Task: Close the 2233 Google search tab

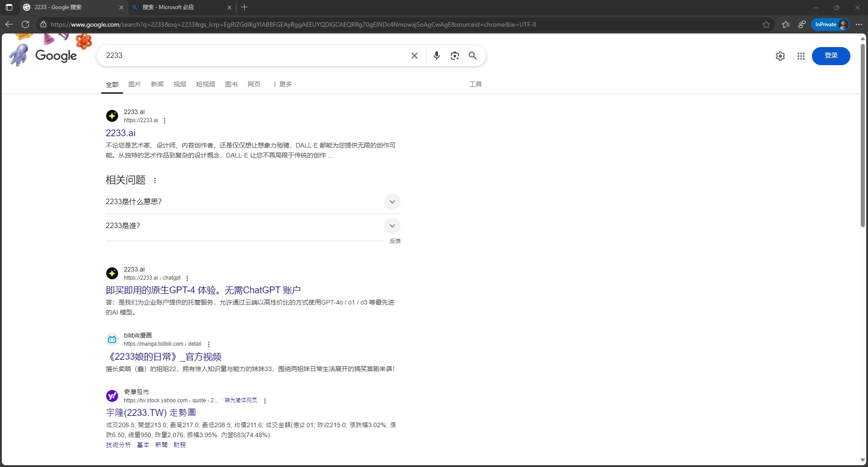Action: click(x=121, y=7)
